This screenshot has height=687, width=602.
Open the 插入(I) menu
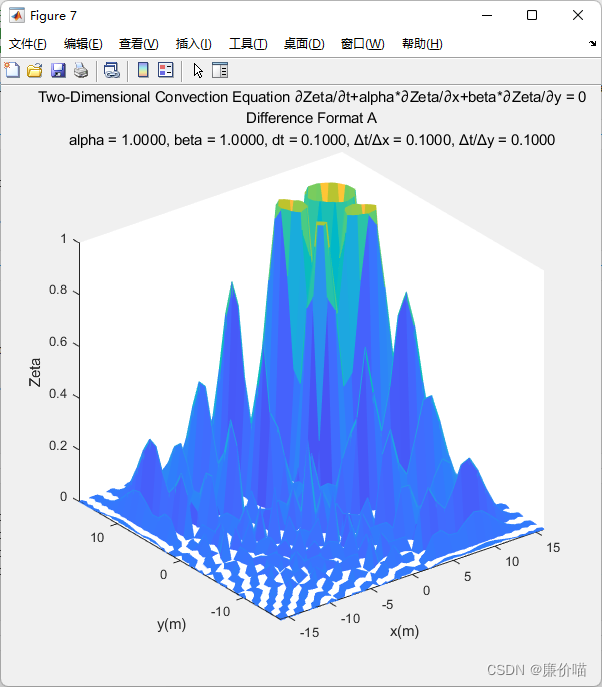[194, 44]
